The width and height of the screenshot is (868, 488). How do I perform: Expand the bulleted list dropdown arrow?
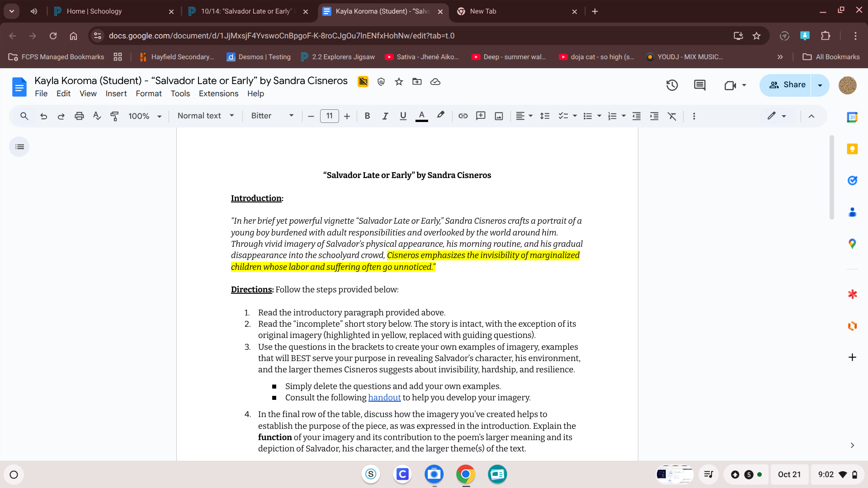tap(599, 116)
